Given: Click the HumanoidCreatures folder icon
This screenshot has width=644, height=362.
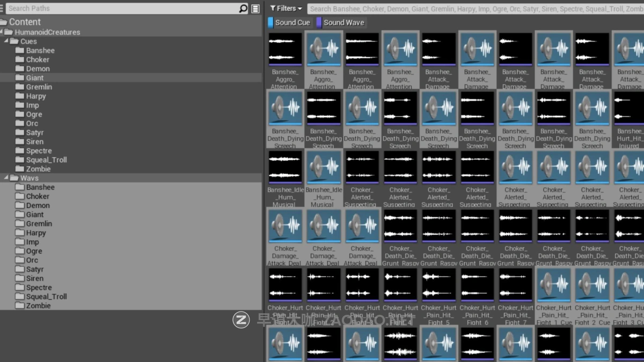Looking at the screenshot, I should tap(9, 32).
